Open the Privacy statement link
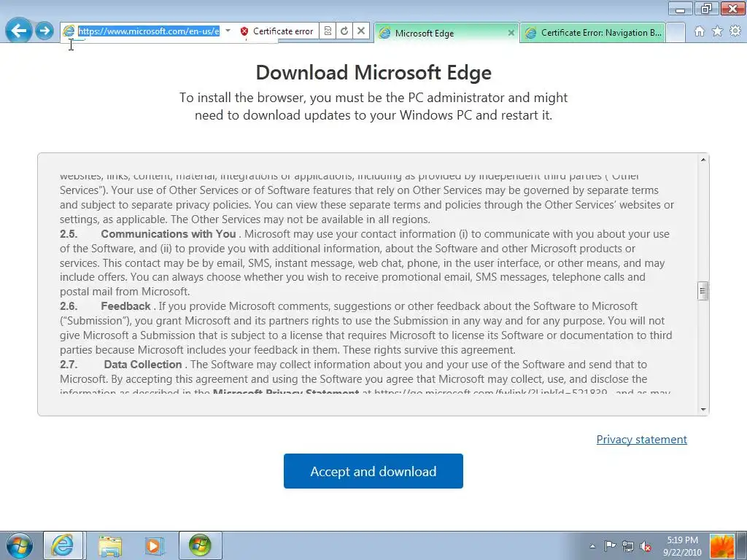747x560 pixels. [642, 439]
